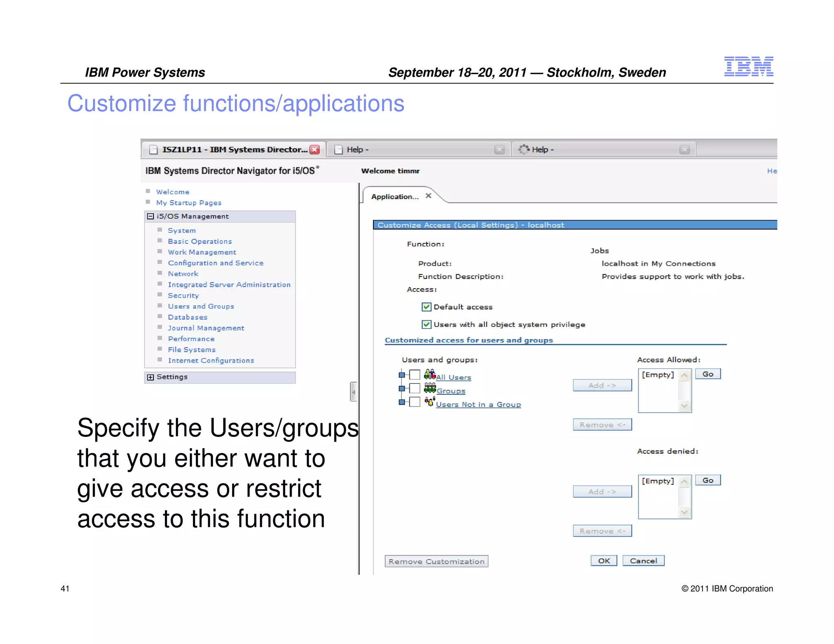Image resolution: width=834 pixels, height=644 pixels.
Task: Click the page icon on ISZ1LP11 tab
Action: [x=154, y=150]
